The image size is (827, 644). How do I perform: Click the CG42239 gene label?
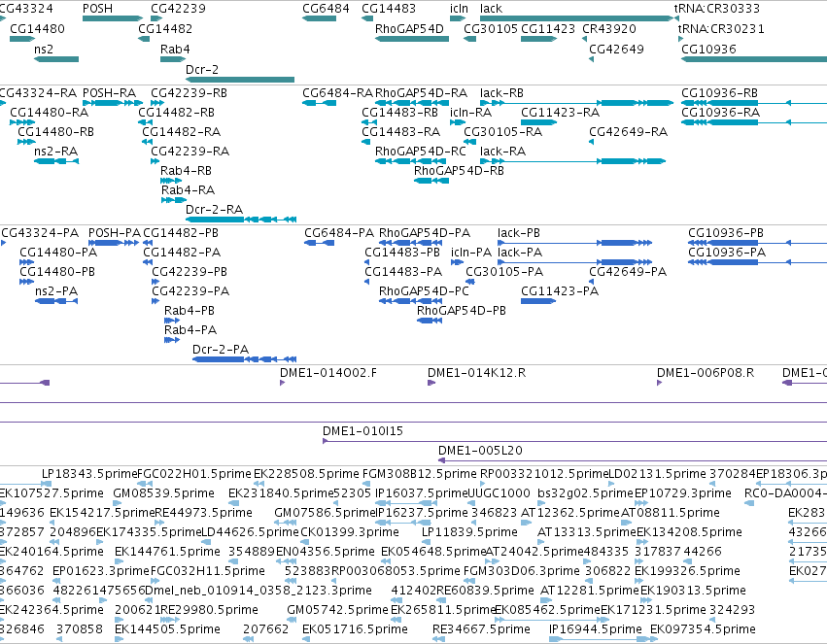178,9
